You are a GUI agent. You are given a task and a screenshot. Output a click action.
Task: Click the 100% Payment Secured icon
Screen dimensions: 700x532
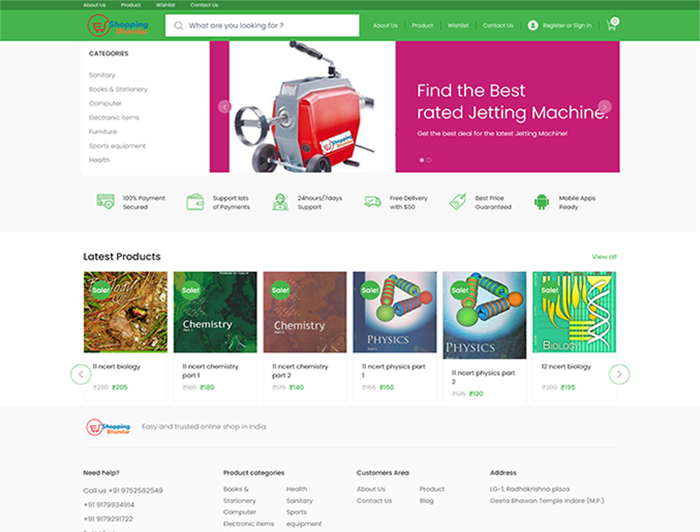105,201
